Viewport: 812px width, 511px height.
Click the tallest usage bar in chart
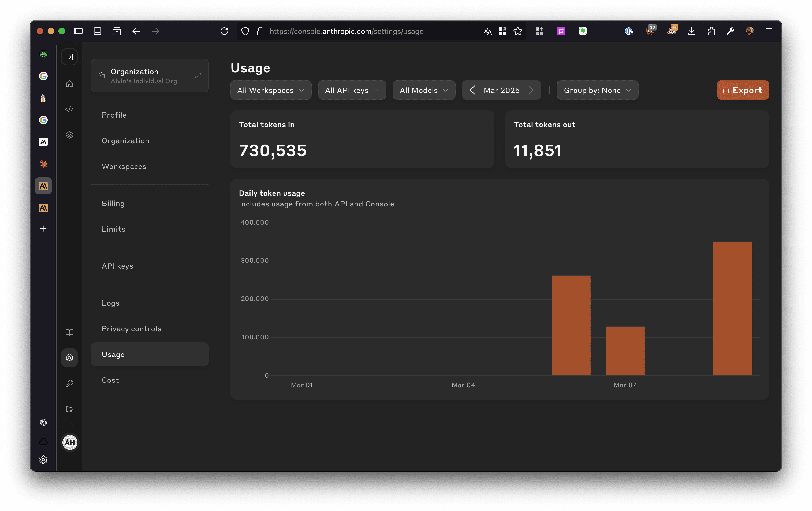point(732,308)
